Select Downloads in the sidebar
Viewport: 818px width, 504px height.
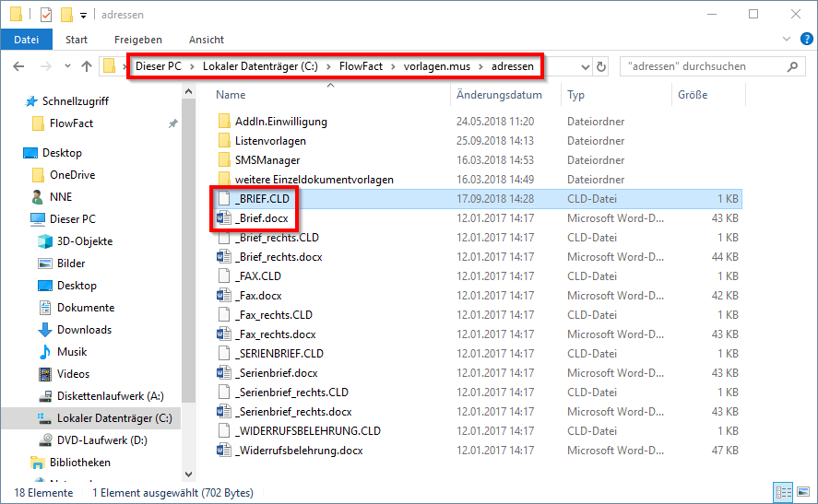point(84,330)
